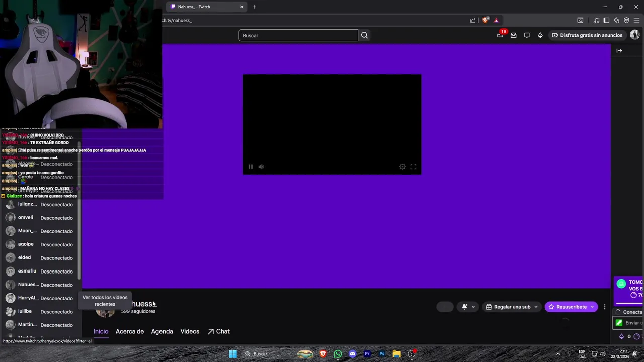Click the tab search icon in toolbar
This screenshot has height=362, width=644.
[x=580, y=20]
